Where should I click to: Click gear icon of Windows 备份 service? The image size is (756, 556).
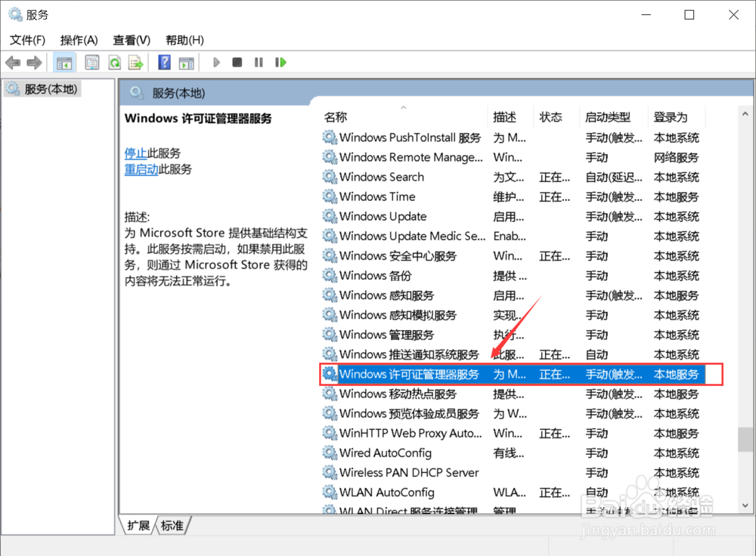point(330,276)
